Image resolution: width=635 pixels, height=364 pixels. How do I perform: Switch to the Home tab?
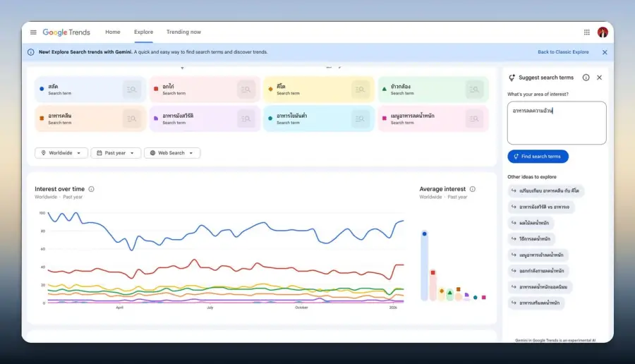click(113, 32)
